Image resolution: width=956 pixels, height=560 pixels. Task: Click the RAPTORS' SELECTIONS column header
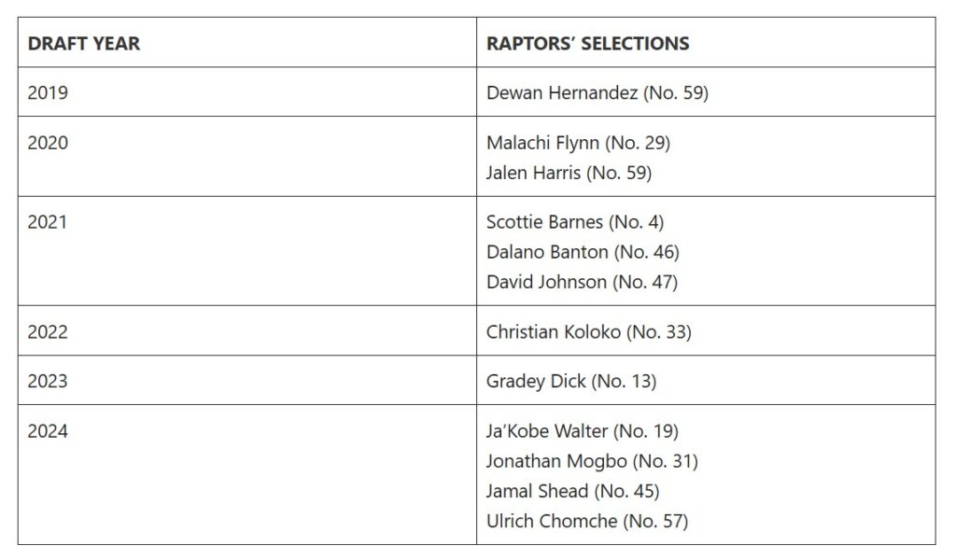tap(587, 44)
